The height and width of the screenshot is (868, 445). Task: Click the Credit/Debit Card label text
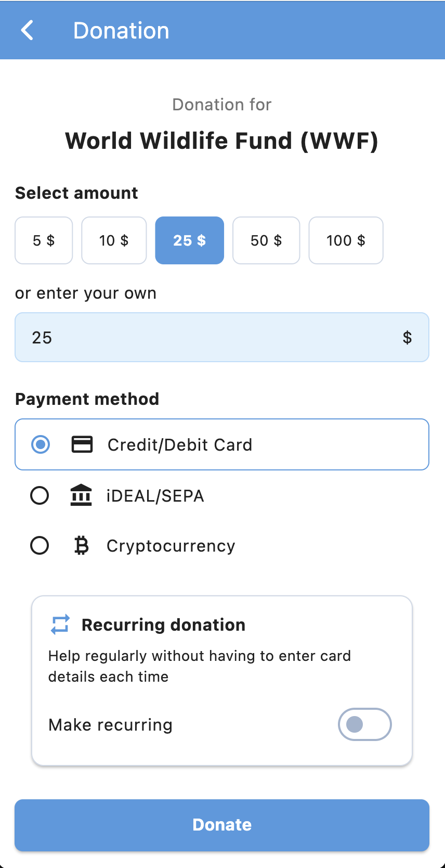[180, 445]
